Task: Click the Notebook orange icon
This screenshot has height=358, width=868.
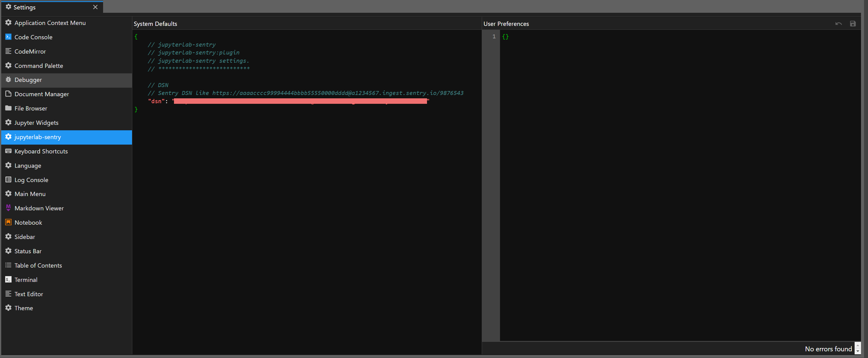Action: [x=9, y=222]
